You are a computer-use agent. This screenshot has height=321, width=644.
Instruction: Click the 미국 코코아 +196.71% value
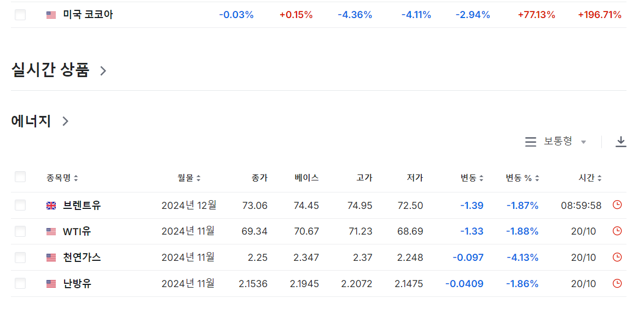point(600,15)
